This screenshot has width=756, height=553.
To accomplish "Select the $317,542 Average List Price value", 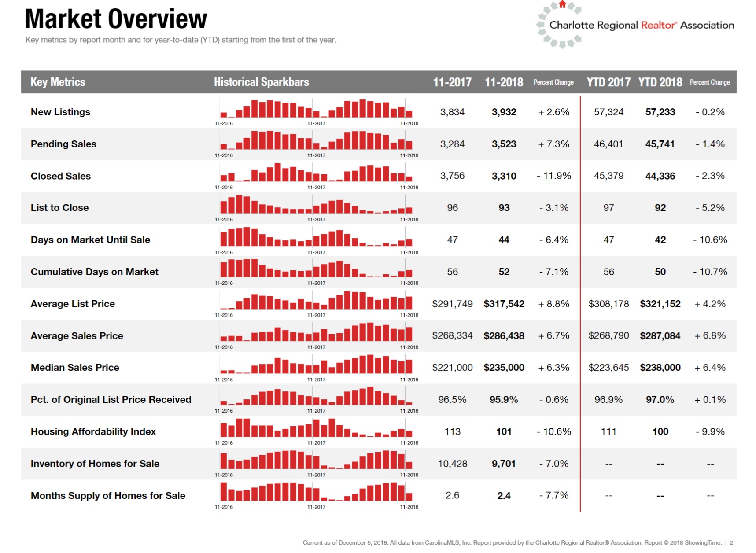I will coord(504,304).
